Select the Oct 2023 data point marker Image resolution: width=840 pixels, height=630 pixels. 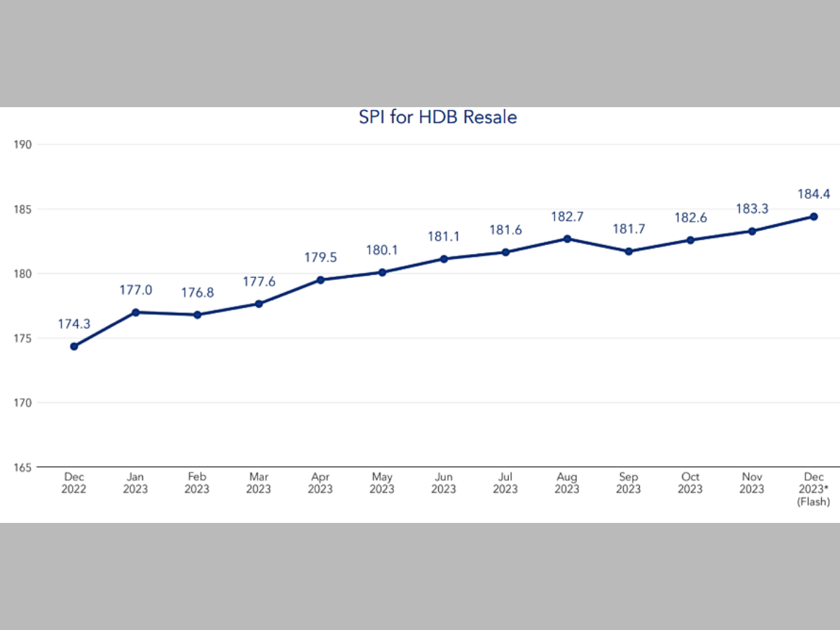tap(690, 240)
